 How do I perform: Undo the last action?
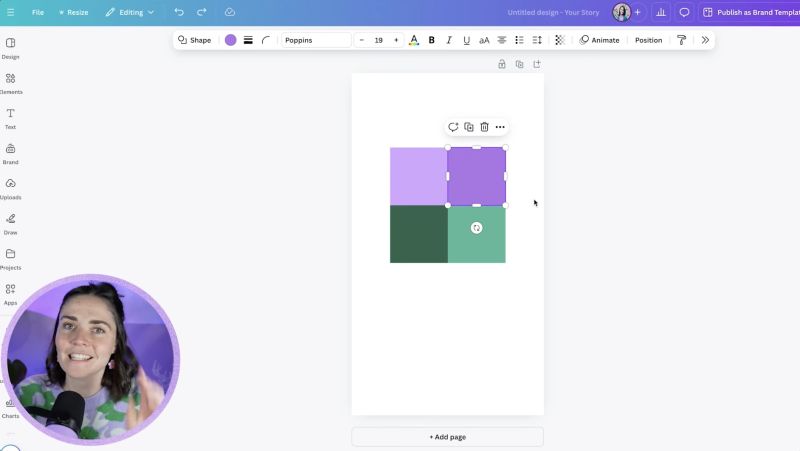(x=179, y=12)
